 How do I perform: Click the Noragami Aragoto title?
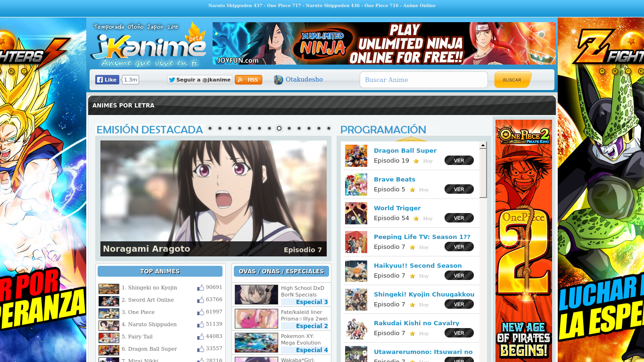(x=147, y=249)
